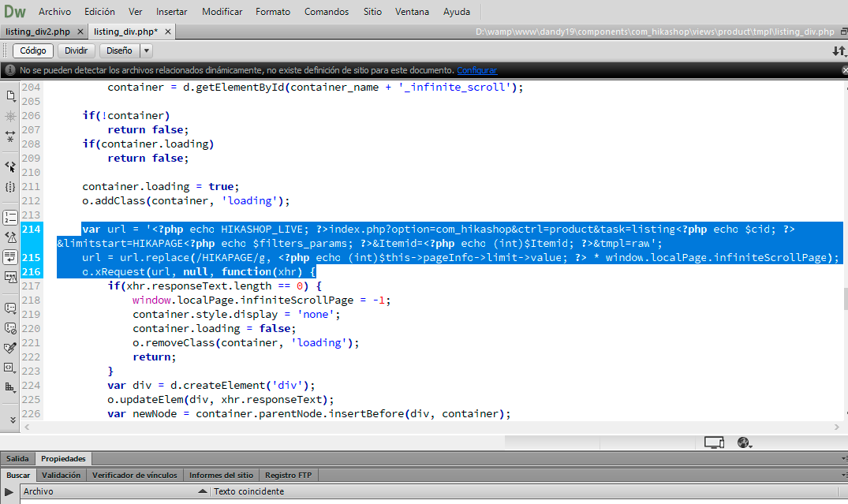Open the Archivo menu

[x=54, y=11]
